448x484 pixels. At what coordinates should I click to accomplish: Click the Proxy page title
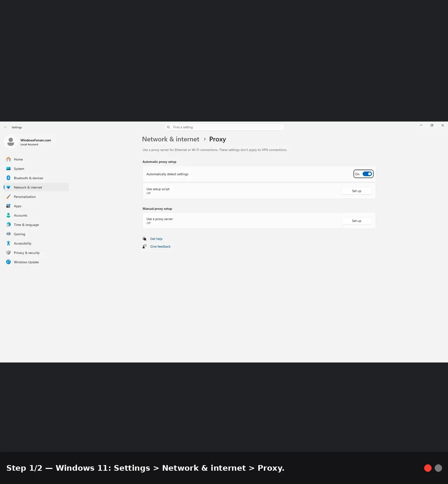click(x=218, y=139)
